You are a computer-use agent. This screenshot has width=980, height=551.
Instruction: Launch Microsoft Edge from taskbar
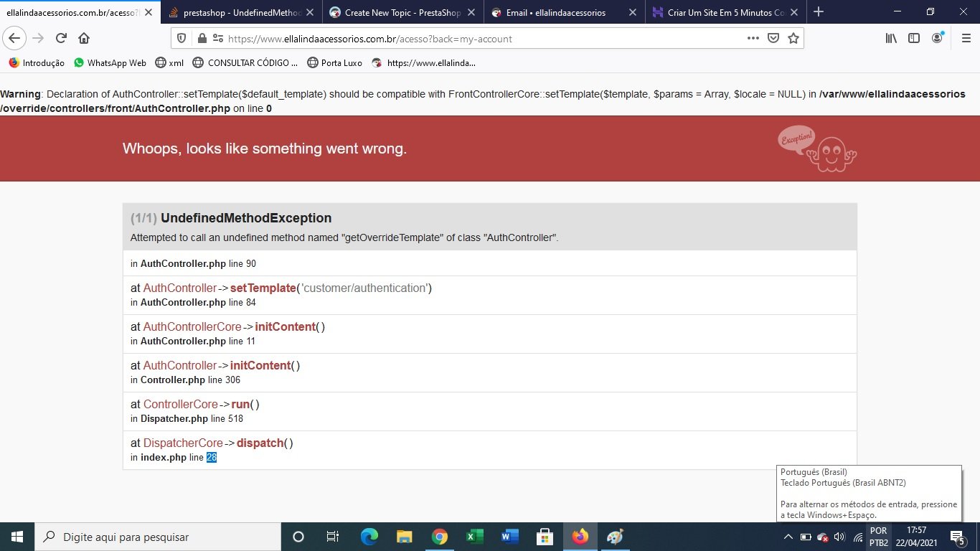pos(369,537)
